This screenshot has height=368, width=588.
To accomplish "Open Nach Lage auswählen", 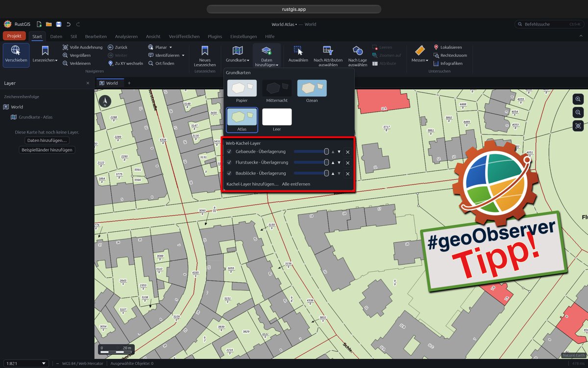I will (x=358, y=55).
